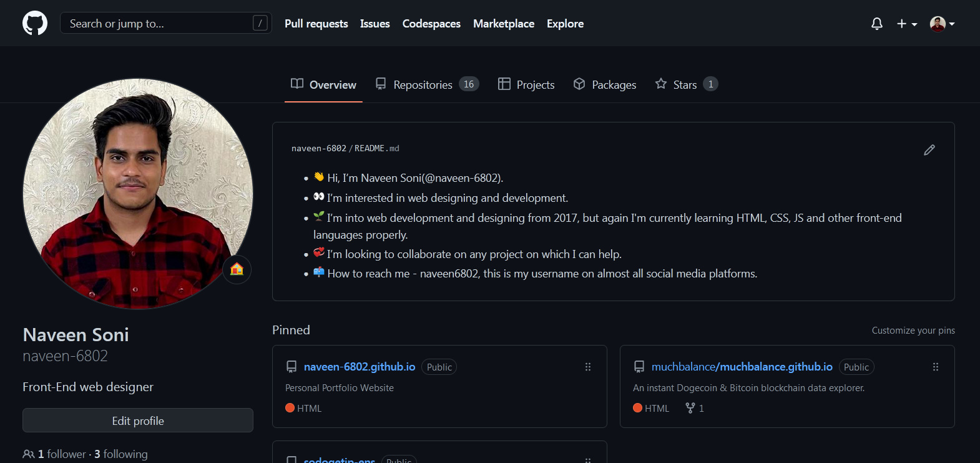The width and height of the screenshot is (980, 463).
Task: View the 3 following link
Action: pos(121,454)
